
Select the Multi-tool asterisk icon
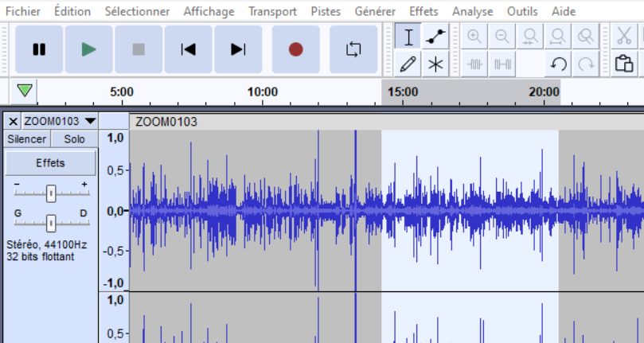pyautogui.click(x=435, y=64)
